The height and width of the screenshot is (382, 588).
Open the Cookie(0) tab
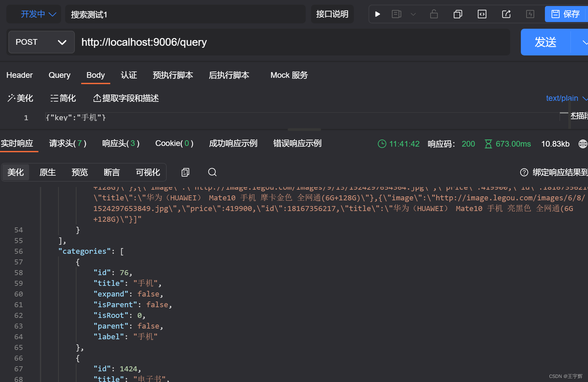[174, 144]
